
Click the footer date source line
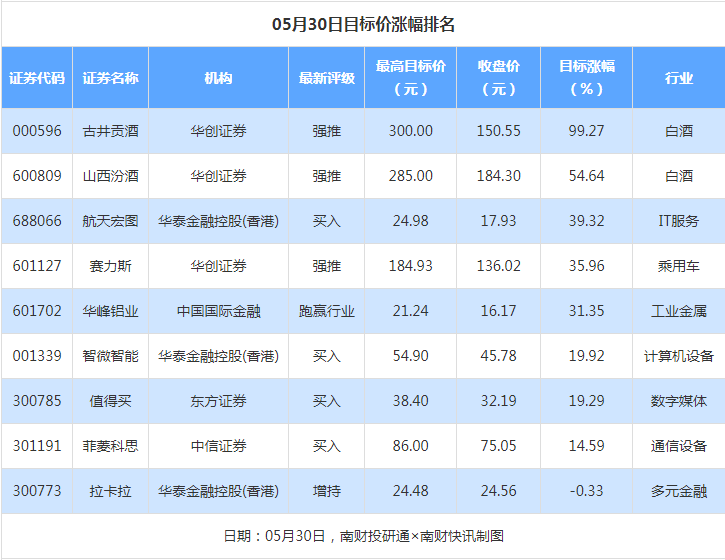tap(363, 536)
